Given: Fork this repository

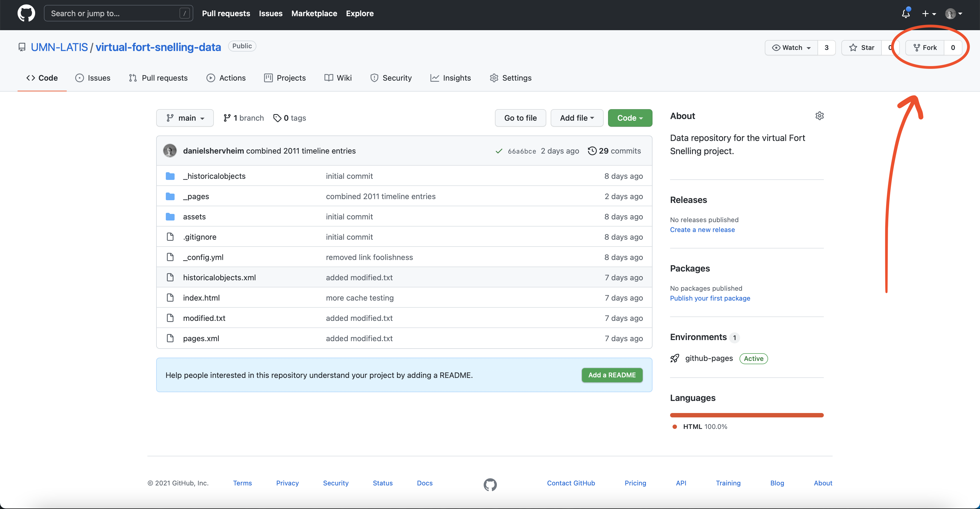Looking at the screenshot, I should [925, 47].
